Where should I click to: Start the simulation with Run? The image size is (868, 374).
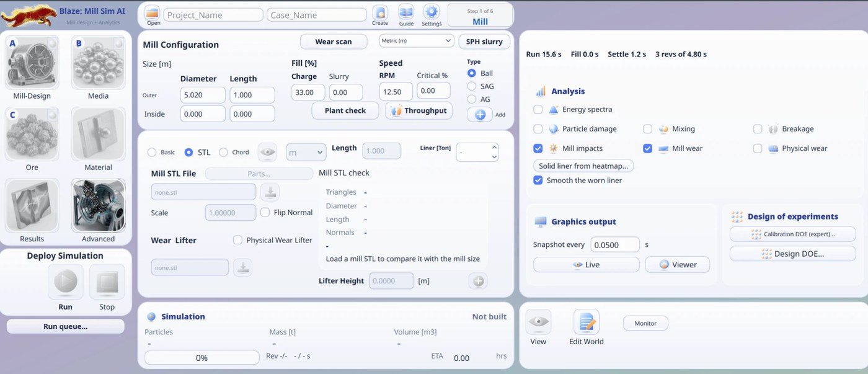click(65, 282)
